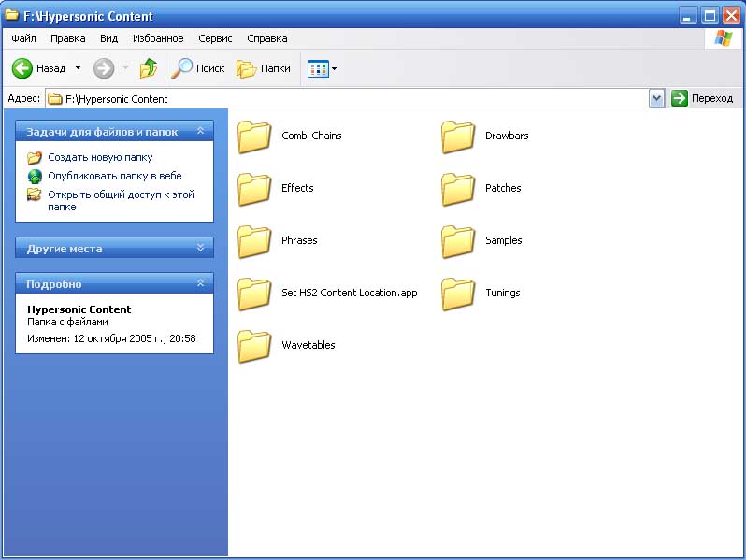Select the Effects folder icon
This screenshot has height=560, width=746.
254,189
